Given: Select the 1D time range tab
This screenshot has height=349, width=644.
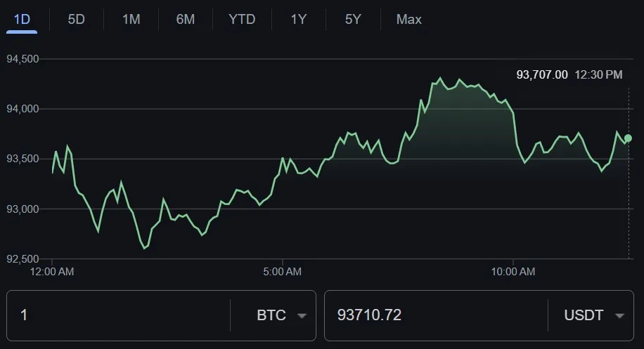Looking at the screenshot, I should click(22, 19).
